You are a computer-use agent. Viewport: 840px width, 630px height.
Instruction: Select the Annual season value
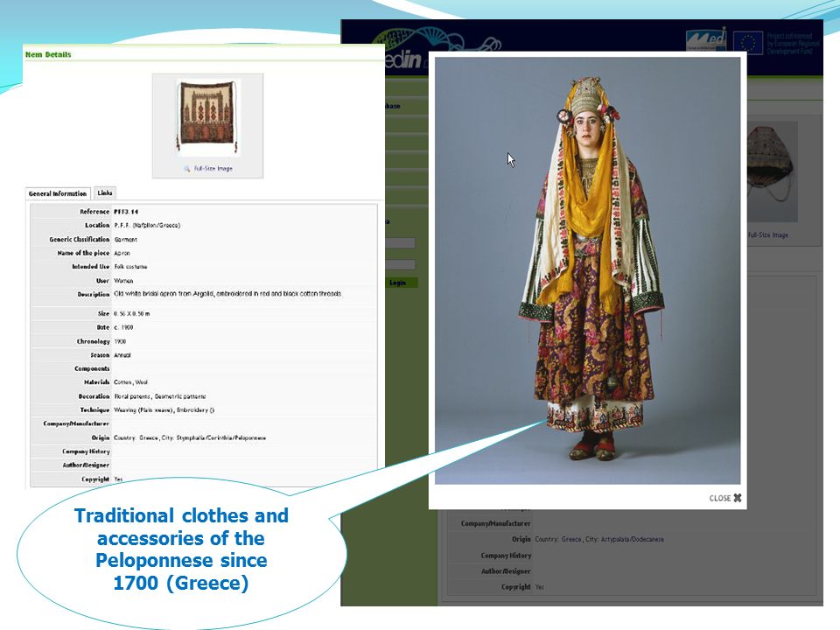click(122, 355)
